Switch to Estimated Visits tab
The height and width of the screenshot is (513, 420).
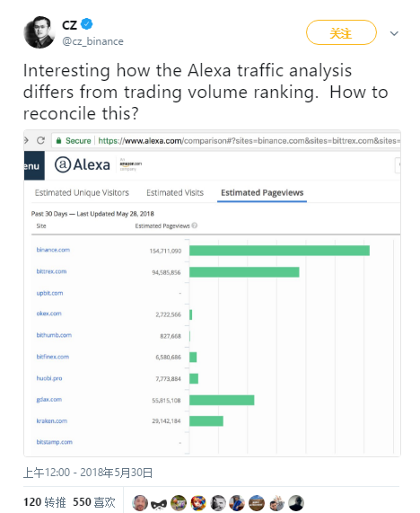click(175, 192)
